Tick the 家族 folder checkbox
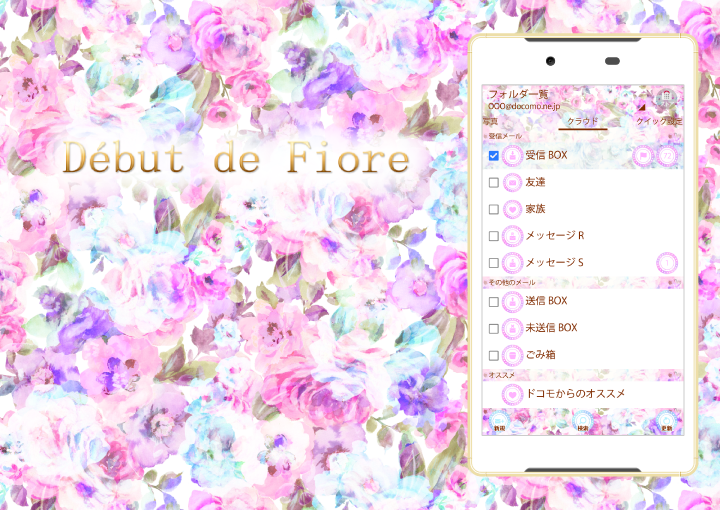The height and width of the screenshot is (510, 720). (494, 210)
